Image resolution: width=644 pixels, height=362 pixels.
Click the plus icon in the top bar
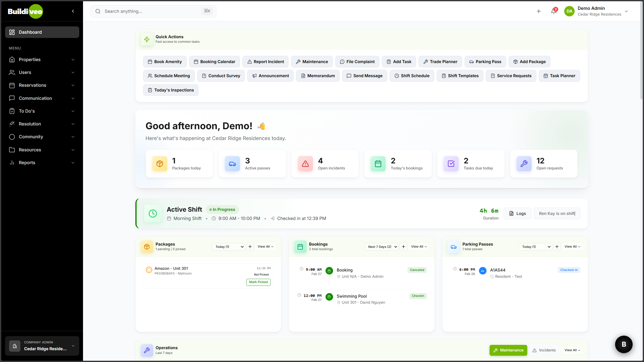coord(539,11)
